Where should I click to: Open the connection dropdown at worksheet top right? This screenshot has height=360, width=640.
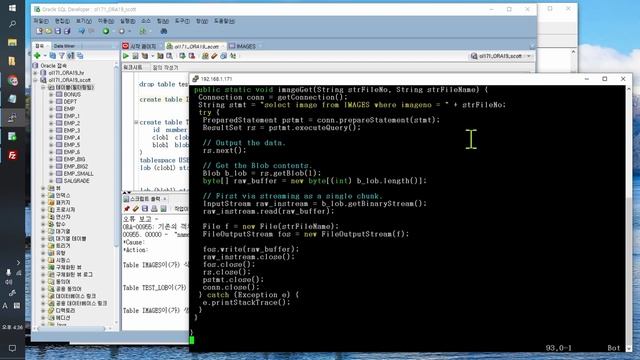529,56
